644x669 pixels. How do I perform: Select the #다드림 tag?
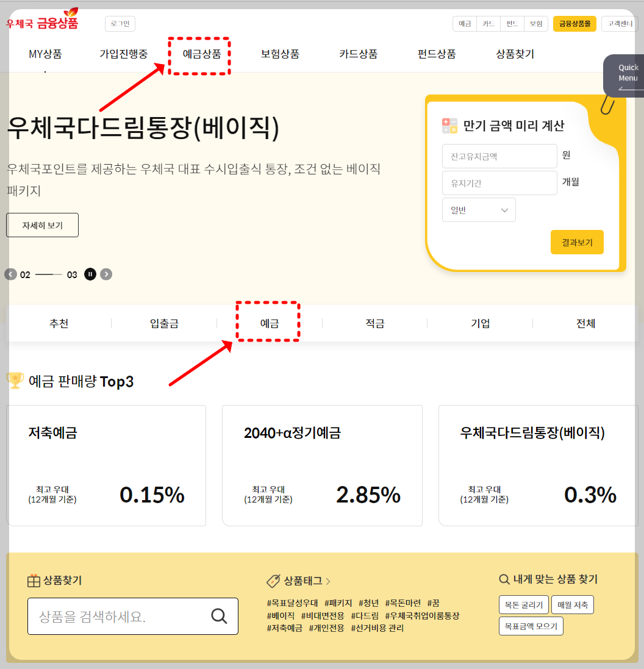[x=365, y=616]
